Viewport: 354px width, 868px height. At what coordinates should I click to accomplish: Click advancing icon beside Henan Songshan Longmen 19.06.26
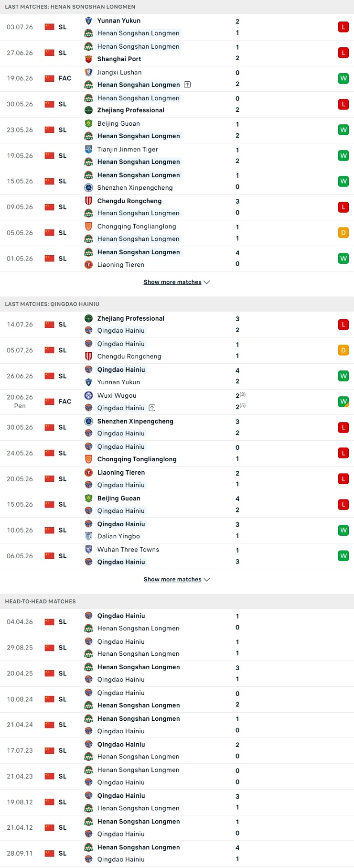[187, 85]
